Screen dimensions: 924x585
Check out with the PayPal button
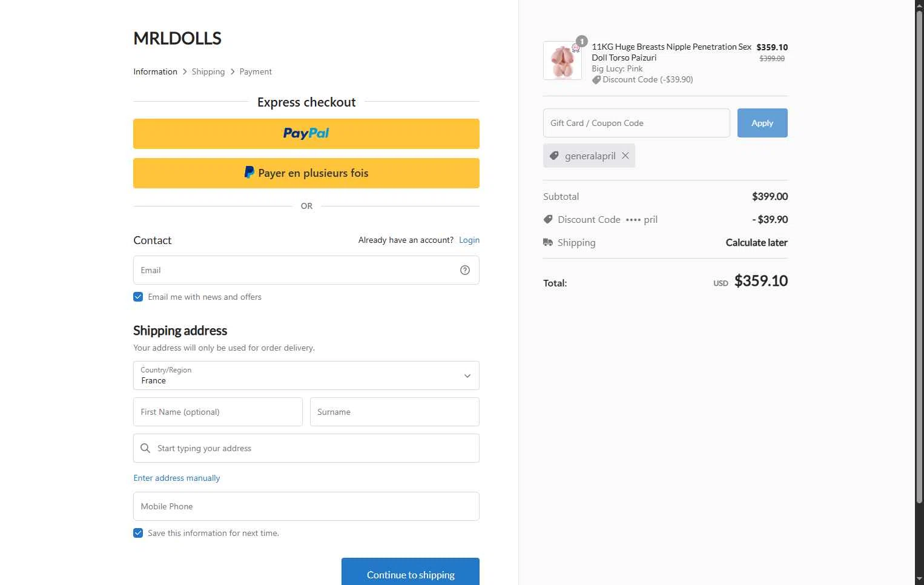click(x=306, y=134)
